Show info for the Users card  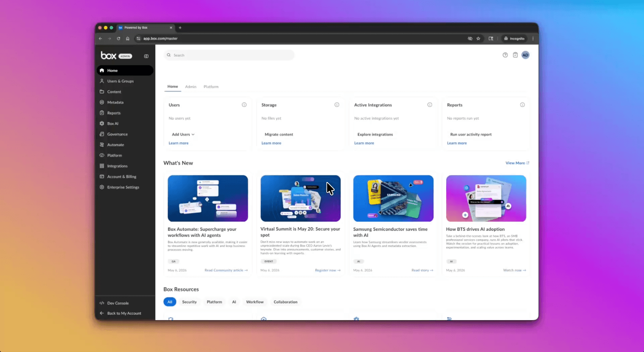tap(244, 105)
